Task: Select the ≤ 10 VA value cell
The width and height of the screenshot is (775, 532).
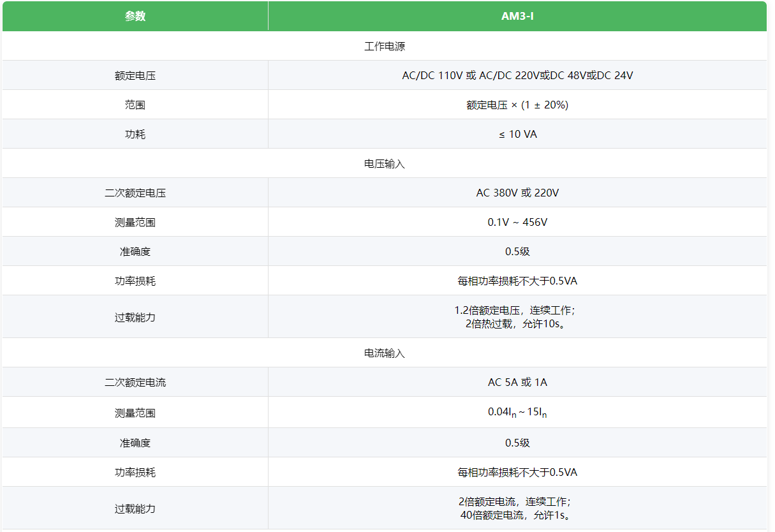Action: click(x=517, y=134)
